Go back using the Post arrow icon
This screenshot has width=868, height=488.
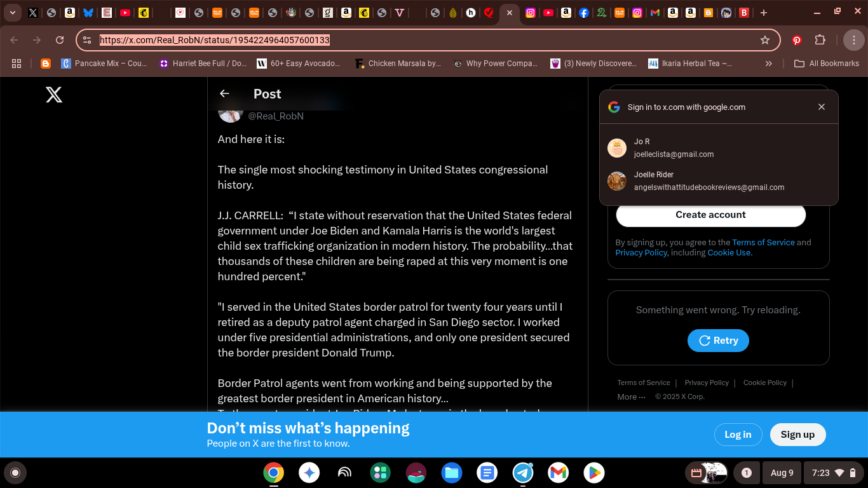[x=224, y=93]
